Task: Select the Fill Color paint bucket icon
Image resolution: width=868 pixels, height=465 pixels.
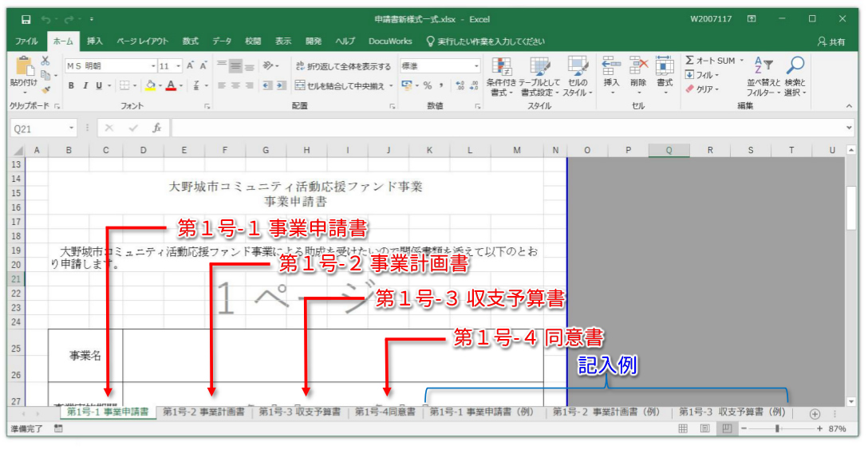Action: click(150, 85)
